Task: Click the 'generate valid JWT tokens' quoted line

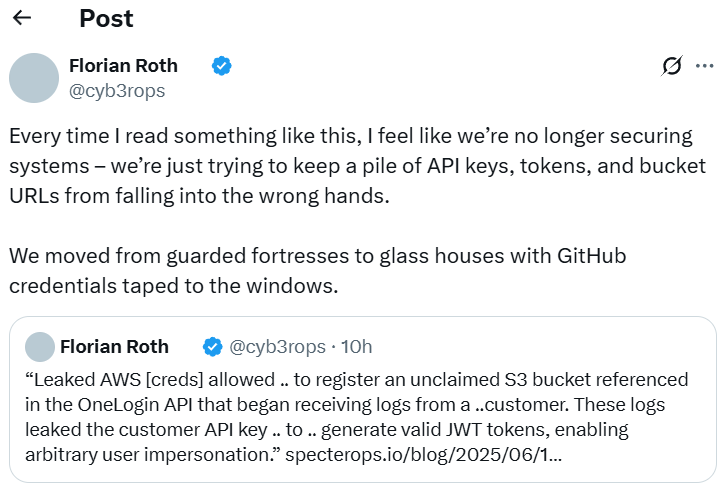Action: pyautogui.click(x=327, y=430)
